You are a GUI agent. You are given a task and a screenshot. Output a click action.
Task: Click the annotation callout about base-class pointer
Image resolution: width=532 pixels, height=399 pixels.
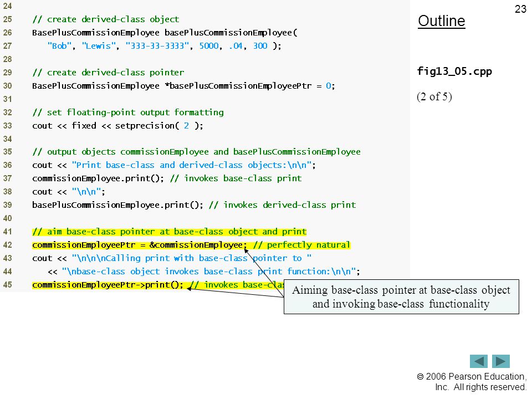click(401, 296)
